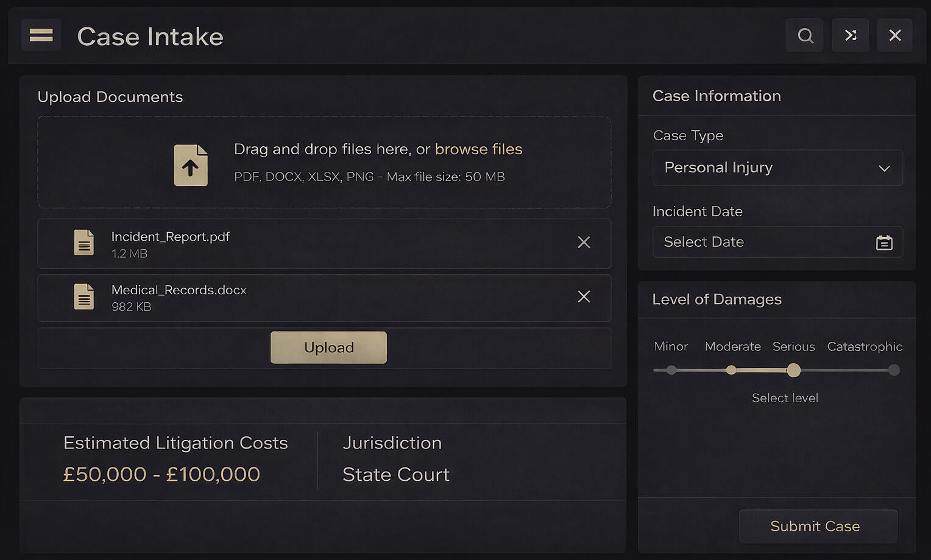Viewport: 931px width, 560px height.
Task: Click the Upload button
Action: click(328, 347)
